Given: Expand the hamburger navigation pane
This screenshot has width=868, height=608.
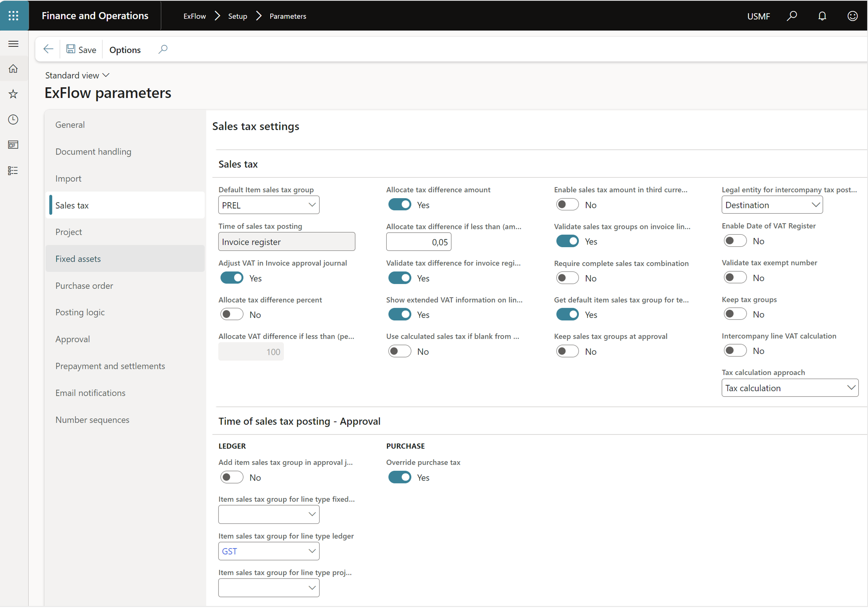Looking at the screenshot, I should point(13,44).
